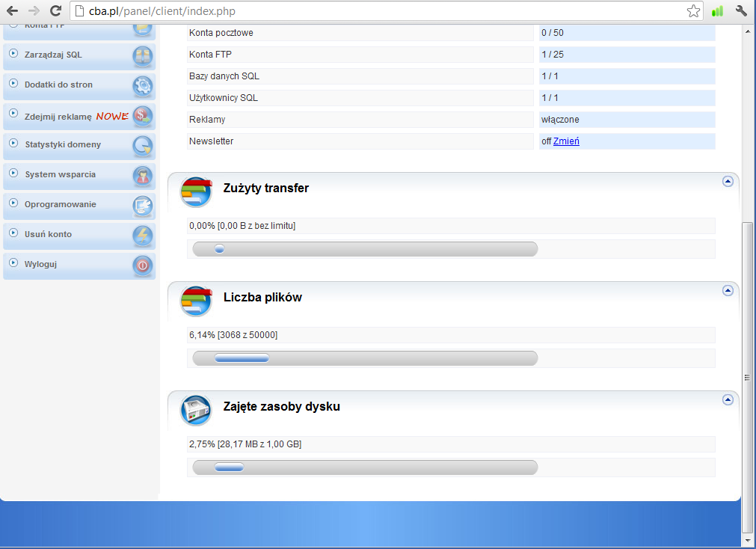Click the page icon in address bar
The image size is (756, 549).
79,10
